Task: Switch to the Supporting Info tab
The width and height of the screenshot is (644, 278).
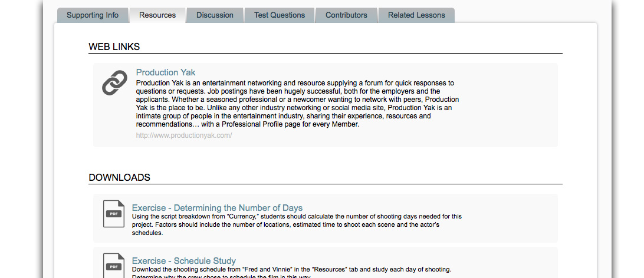Action: (93, 15)
